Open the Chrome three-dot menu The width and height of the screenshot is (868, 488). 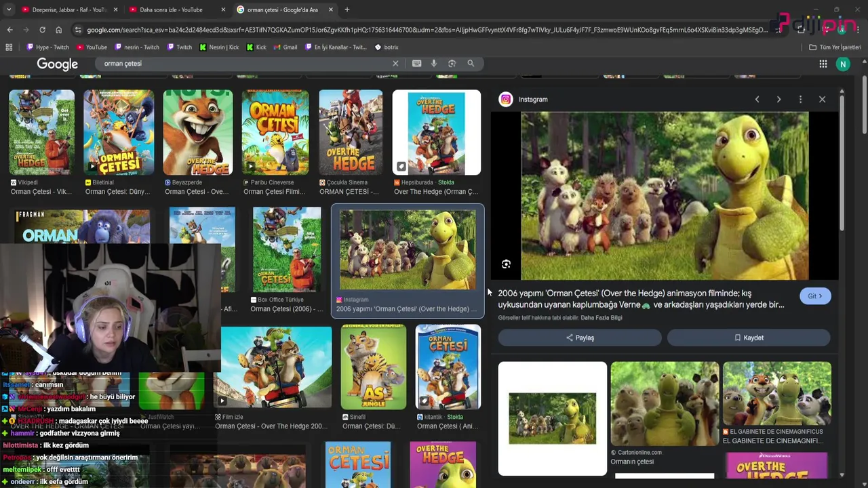[x=859, y=30]
